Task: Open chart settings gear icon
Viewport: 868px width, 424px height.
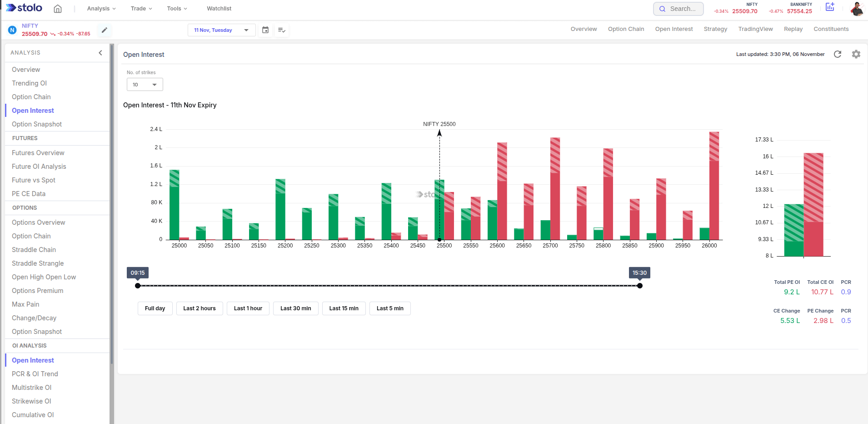Action: click(856, 54)
